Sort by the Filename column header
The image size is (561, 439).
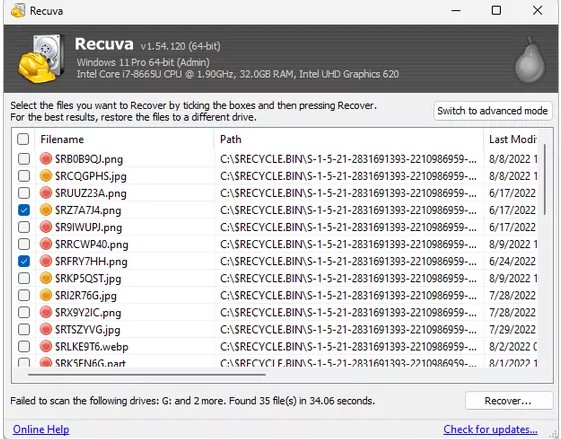click(x=125, y=139)
